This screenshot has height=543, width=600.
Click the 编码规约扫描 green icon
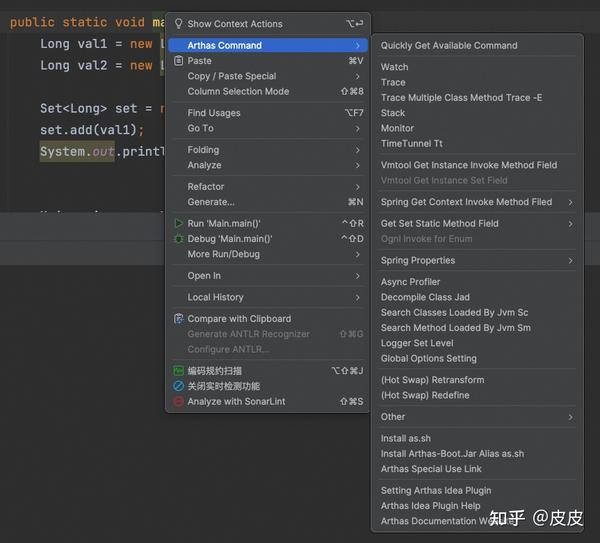[x=179, y=371]
